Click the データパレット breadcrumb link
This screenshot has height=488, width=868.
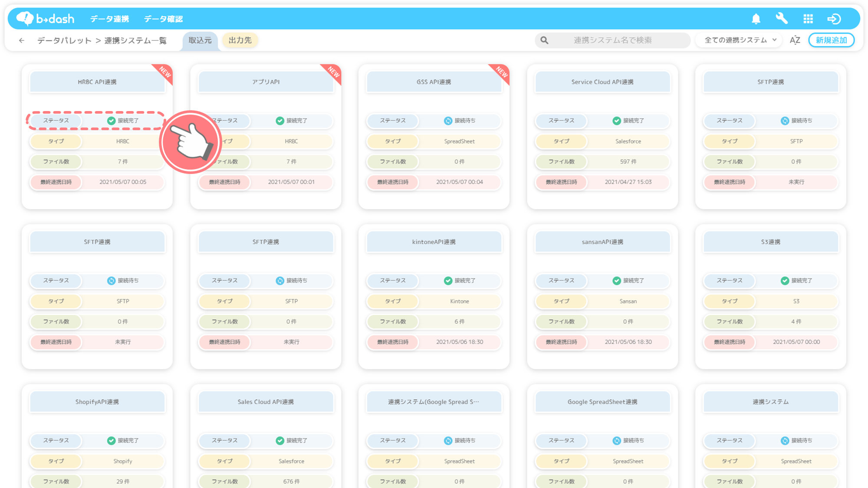click(64, 40)
